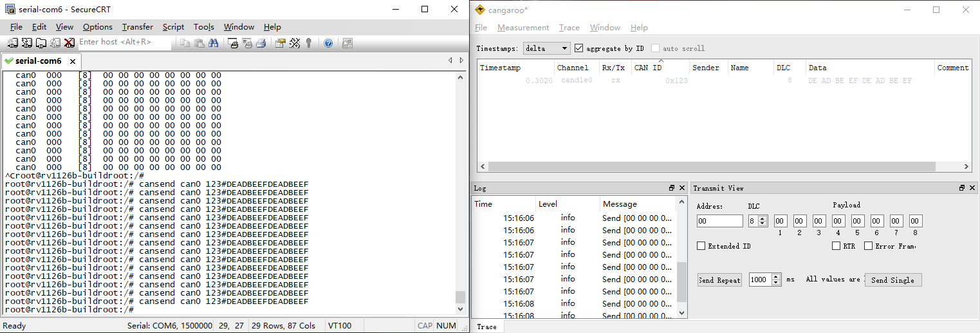
Task: Click the Quick Connect lightning icon in SecureCRT
Action: pos(26,43)
